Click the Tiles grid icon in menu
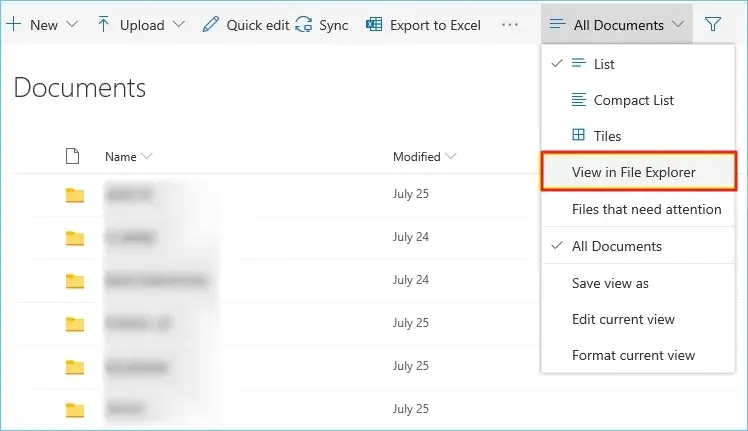The height and width of the screenshot is (431, 748). pyautogui.click(x=579, y=135)
